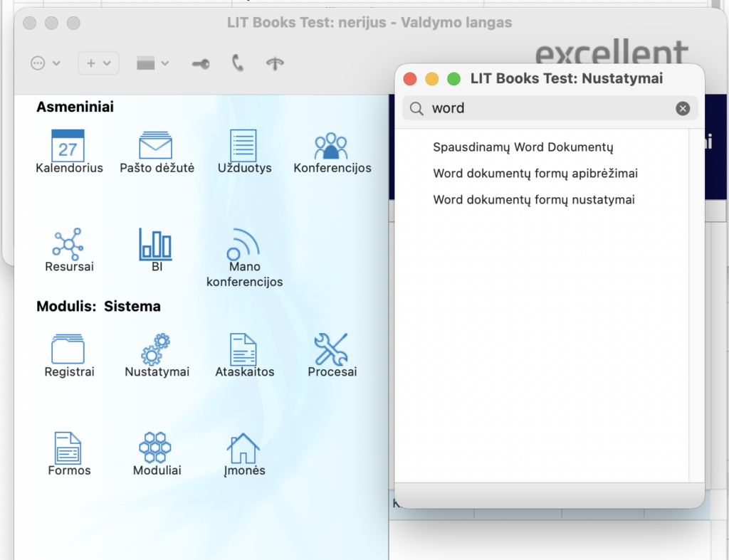Open the BI bar chart icon

156,244
